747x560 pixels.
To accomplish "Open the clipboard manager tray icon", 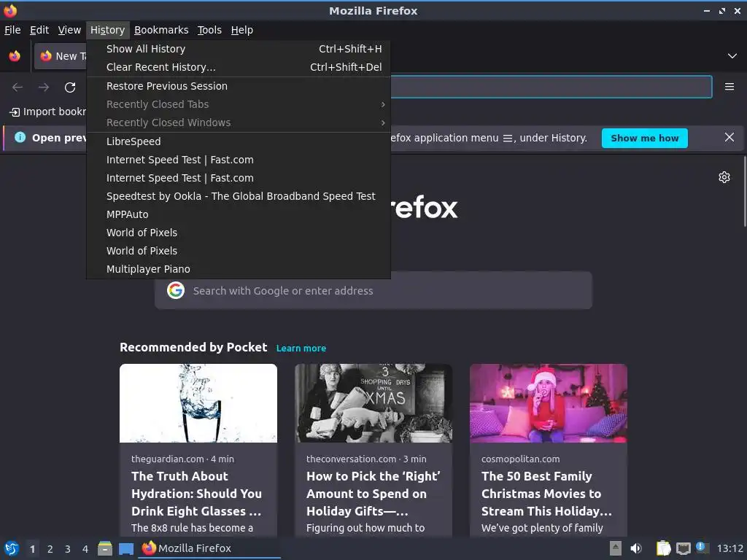I will [x=663, y=548].
